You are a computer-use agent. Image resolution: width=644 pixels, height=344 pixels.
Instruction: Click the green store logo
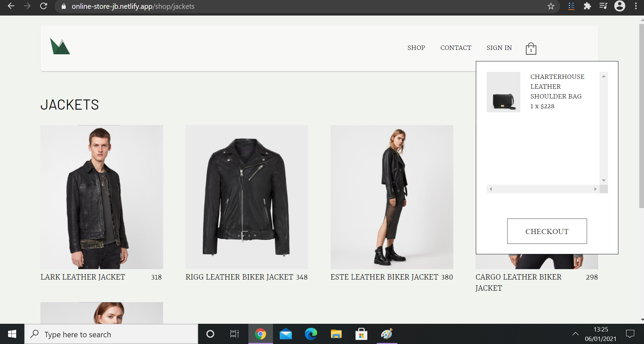pyautogui.click(x=60, y=46)
